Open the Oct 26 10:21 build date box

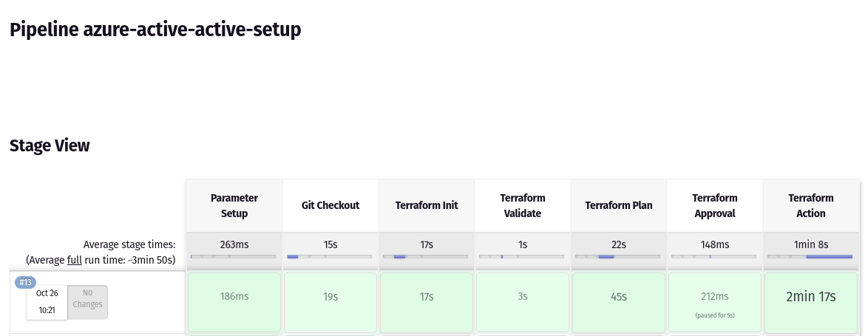point(47,302)
